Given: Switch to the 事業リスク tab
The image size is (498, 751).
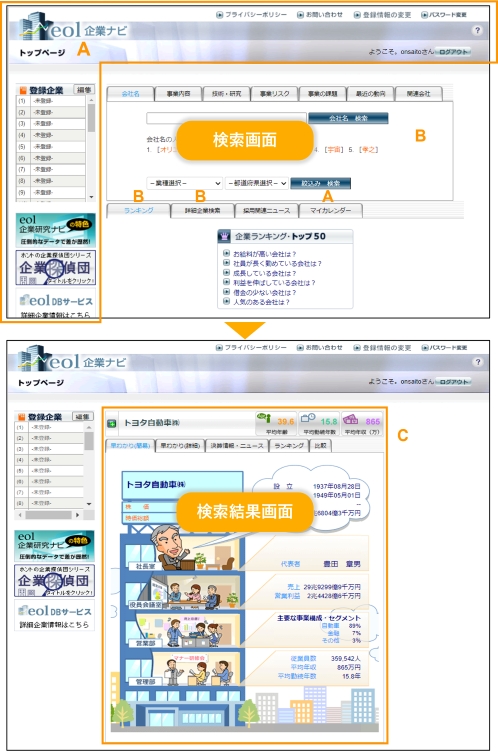Looking at the screenshot, I should 274,94.
